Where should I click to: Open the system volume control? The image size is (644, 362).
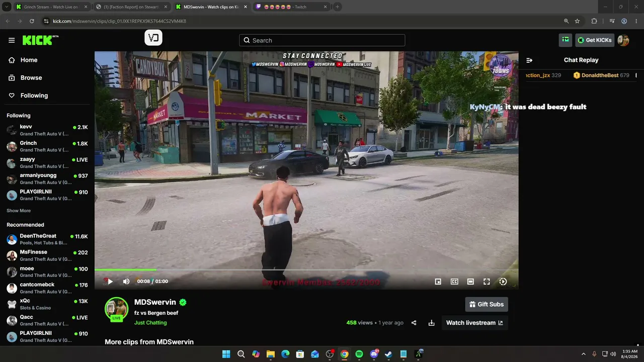coord(613,354)
